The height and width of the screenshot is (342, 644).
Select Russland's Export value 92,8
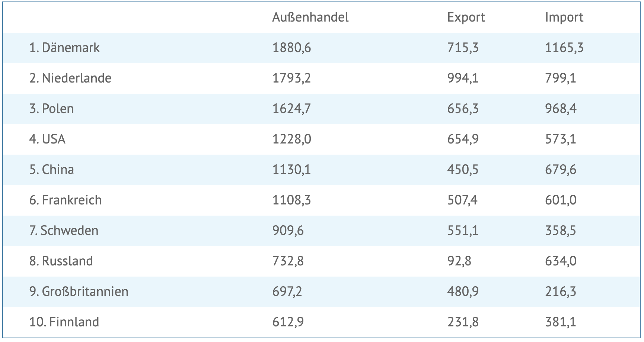click(459, 261)
